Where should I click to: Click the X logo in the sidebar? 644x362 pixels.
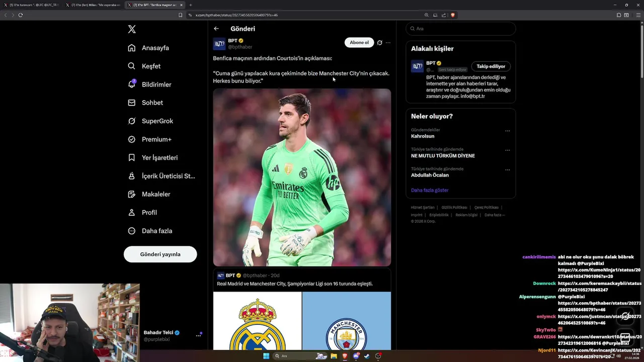click(x=132, y=29)
